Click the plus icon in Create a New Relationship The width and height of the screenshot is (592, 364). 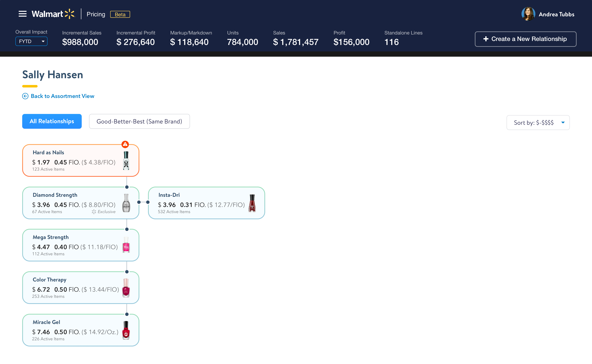(486, 39)
